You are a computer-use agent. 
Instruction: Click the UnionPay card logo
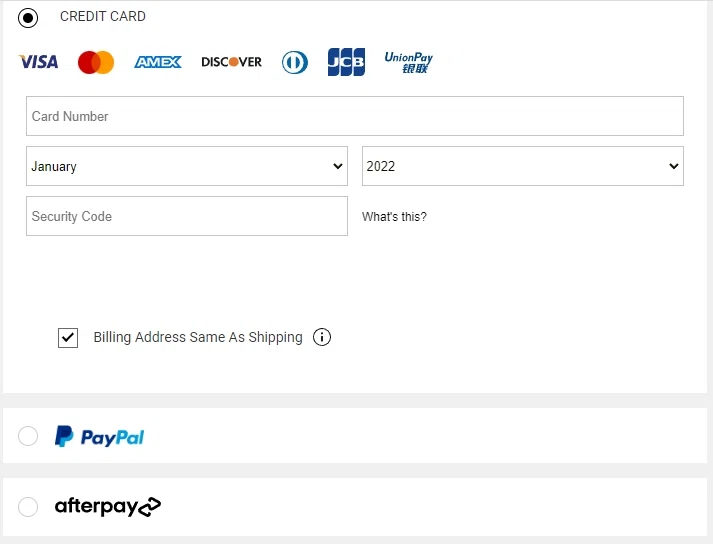pos(408,62)
